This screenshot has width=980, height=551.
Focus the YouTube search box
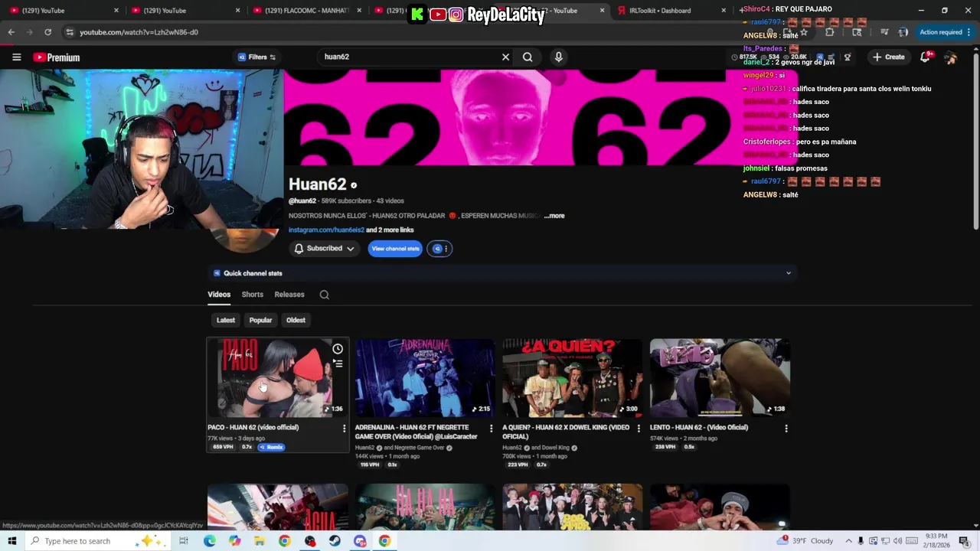pos(410,57)
